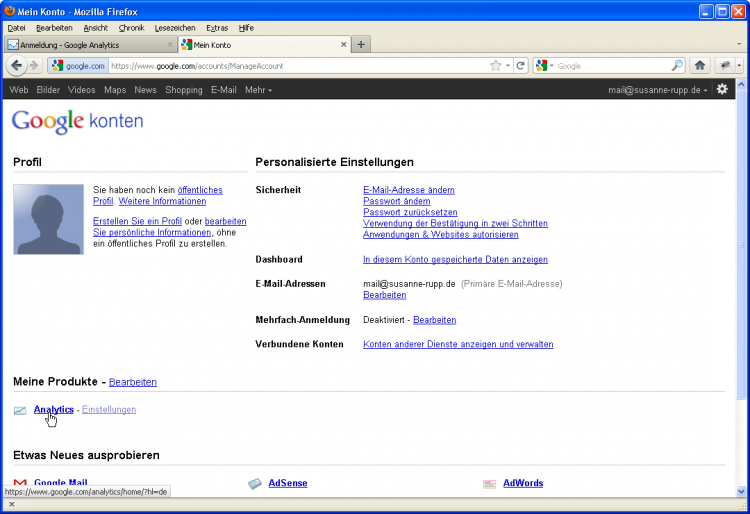This screenshot has height=514, width=750.
Task: Click the Passwort ändern link
Action: coord(396,201)
